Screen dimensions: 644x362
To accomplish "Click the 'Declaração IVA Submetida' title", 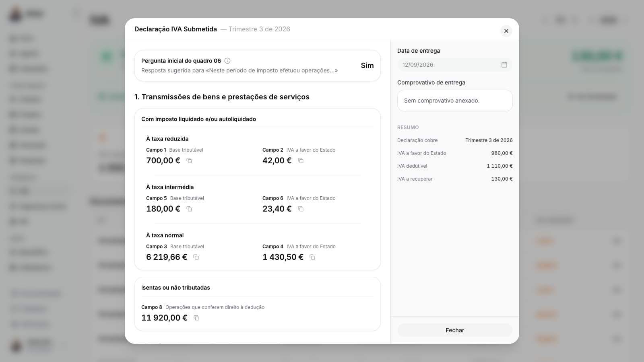I will pos(175,29).
